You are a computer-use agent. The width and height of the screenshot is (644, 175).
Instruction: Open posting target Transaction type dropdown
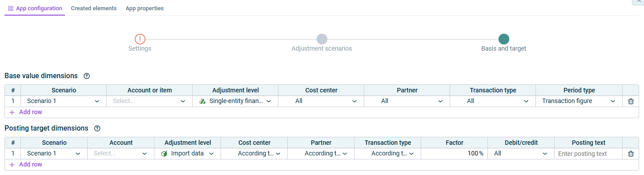point(388,154)
